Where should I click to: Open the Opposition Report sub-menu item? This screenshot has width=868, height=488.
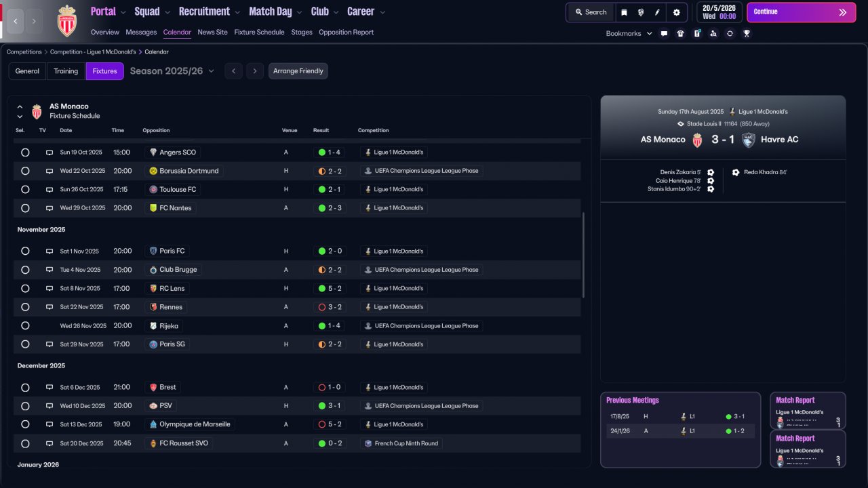pyautogui.click(x=346, y=32)
